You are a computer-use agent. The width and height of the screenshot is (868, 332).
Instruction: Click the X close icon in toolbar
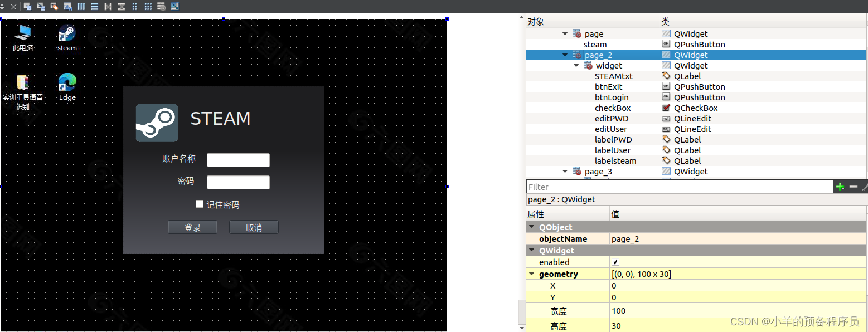13,7
